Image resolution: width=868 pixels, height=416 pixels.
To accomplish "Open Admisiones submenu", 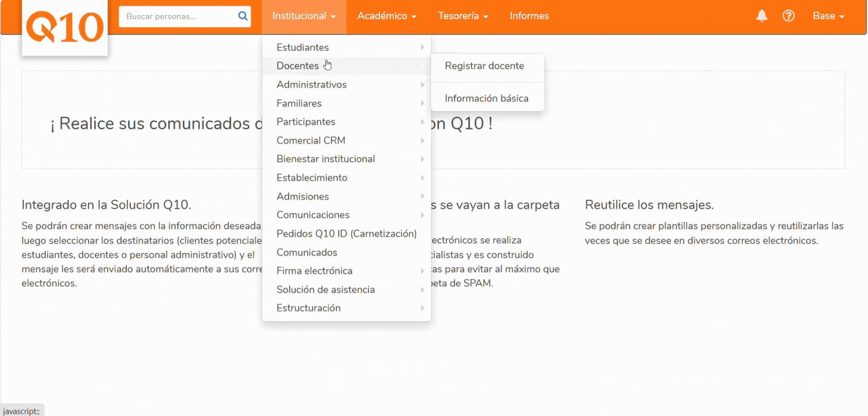I will coord(346,197).
